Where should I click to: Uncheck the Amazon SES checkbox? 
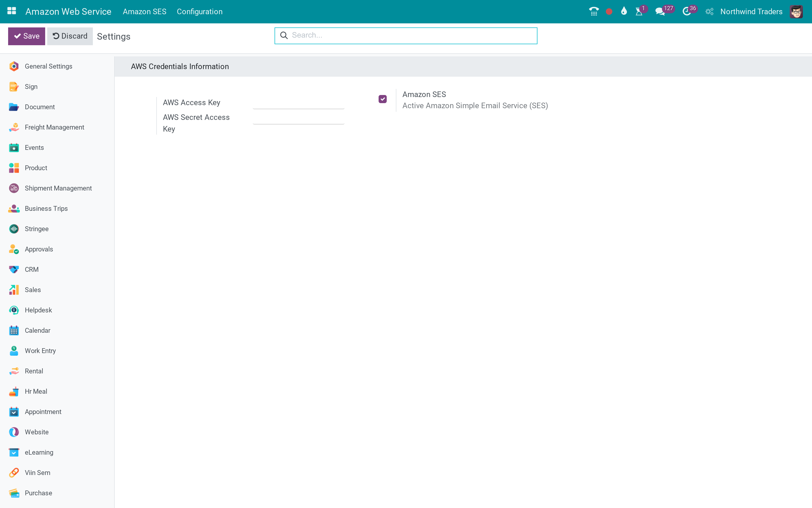coord(382,99)
